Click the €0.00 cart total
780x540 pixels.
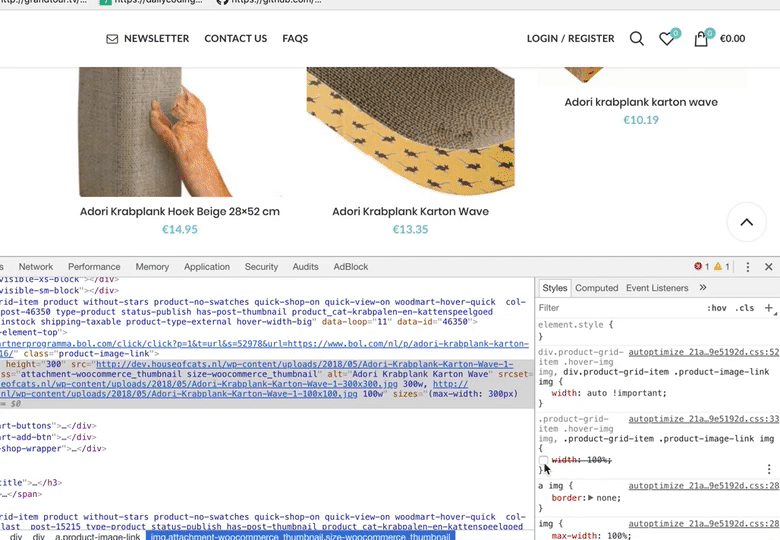[732, 39]
